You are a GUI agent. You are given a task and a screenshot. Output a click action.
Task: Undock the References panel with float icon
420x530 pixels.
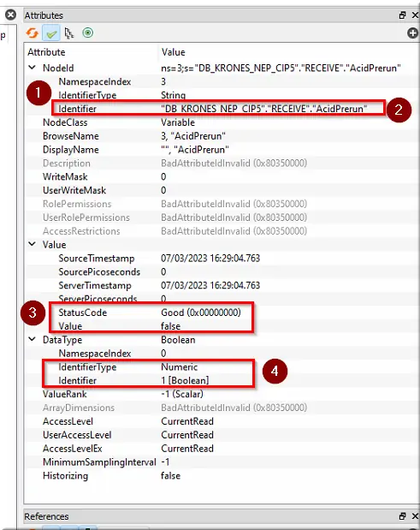[402, 516]
